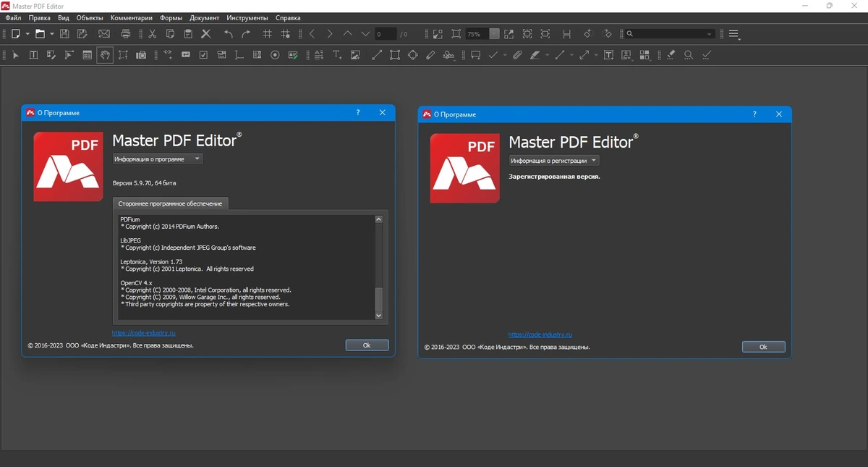Viewport: 868px width, 467px height.
Task: Click the Delete X icon in toolbar
Action: [x=205, y=33]
